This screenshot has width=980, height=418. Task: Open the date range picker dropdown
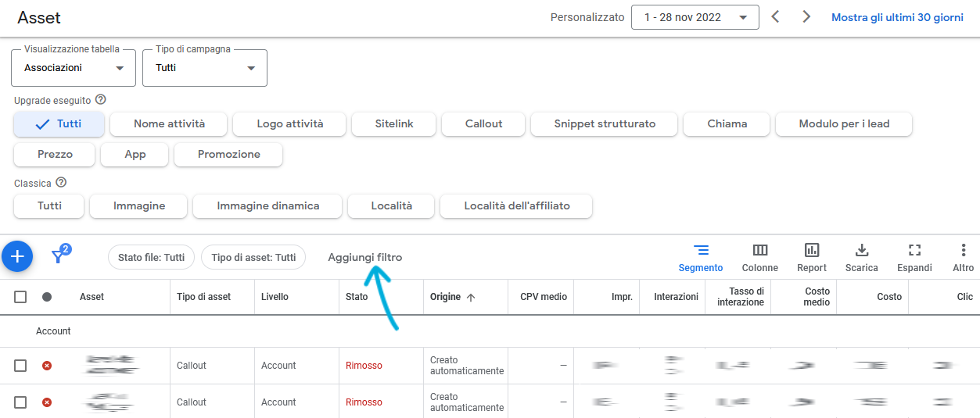click(695, 17)
